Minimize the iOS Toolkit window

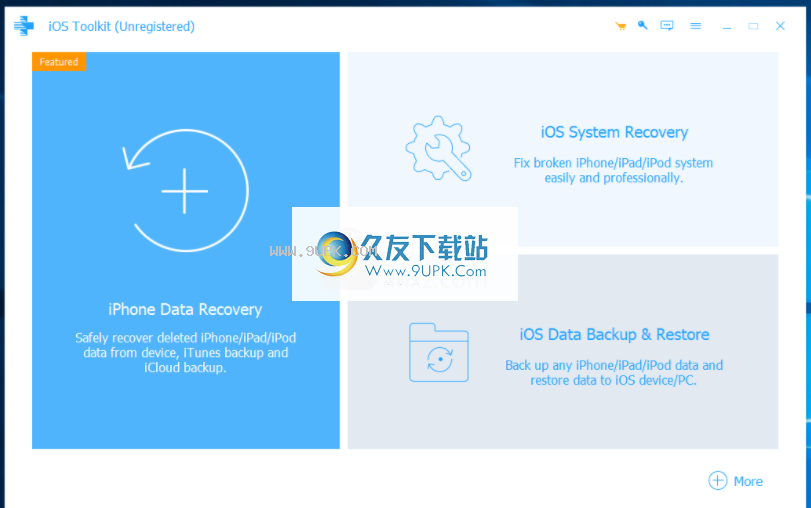coord(727,26)
